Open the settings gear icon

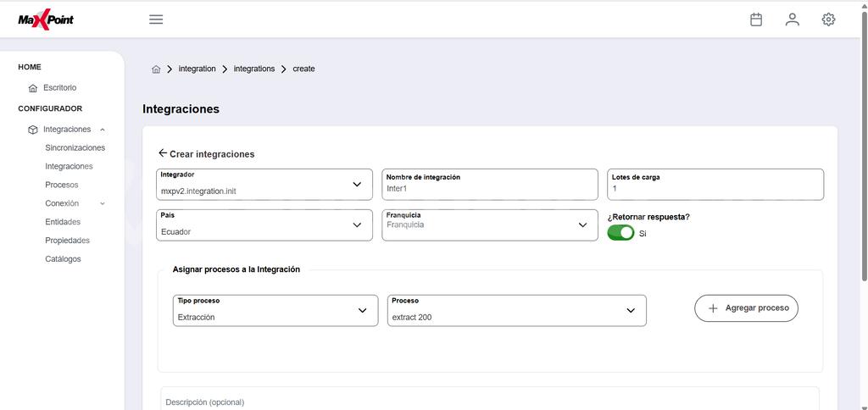(x=828, y=19)
